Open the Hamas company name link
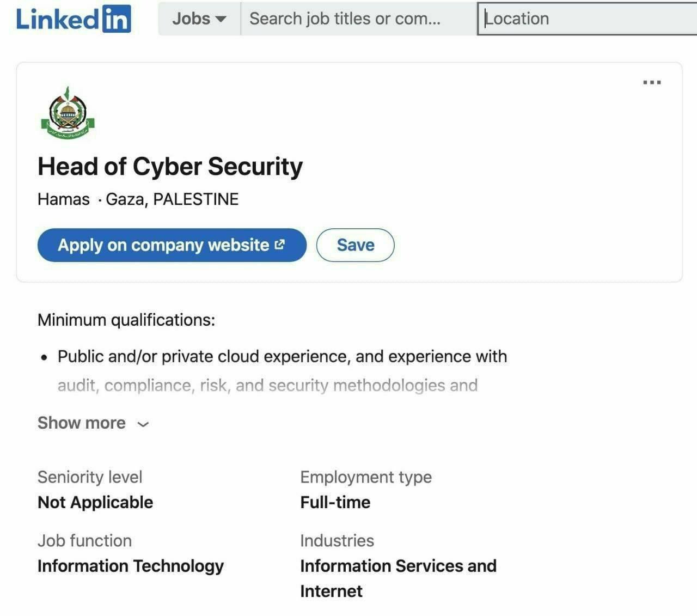 [x=64, y=199]
